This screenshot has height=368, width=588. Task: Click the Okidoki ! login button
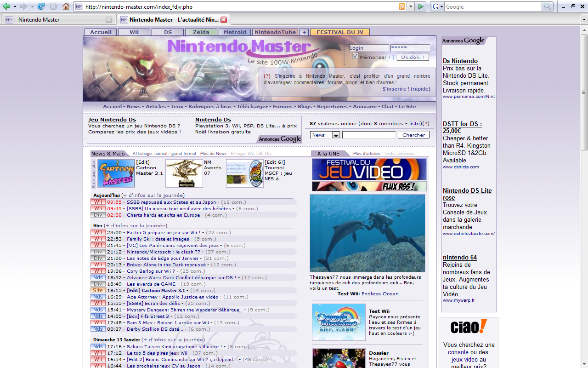(x=413, y=57)
